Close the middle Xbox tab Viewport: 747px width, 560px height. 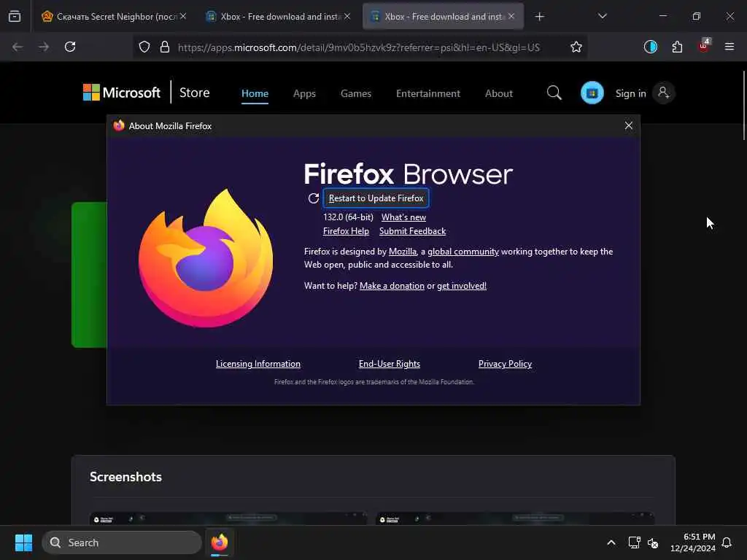pyautogui.click(x=347, y=16)
